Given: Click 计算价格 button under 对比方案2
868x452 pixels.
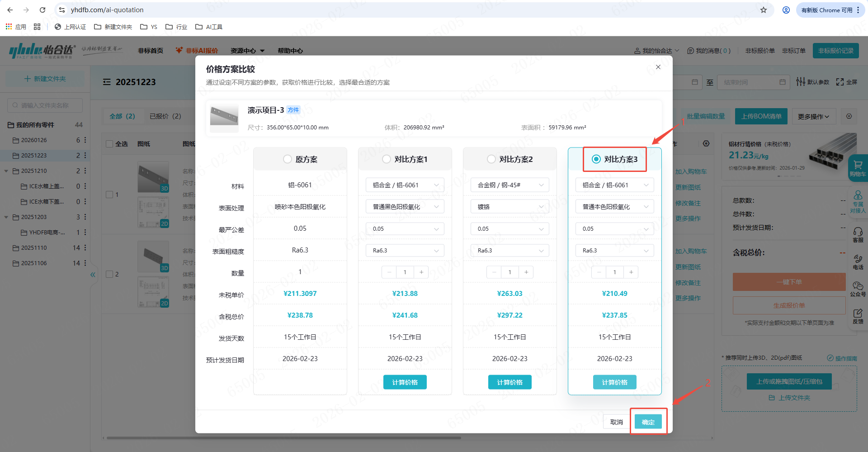Looking at the screenshot, I should coord(509,382).
